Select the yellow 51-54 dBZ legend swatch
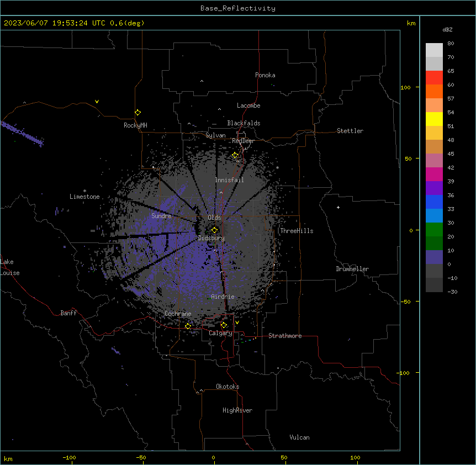476x465 pixels. [x=434, y=119]
